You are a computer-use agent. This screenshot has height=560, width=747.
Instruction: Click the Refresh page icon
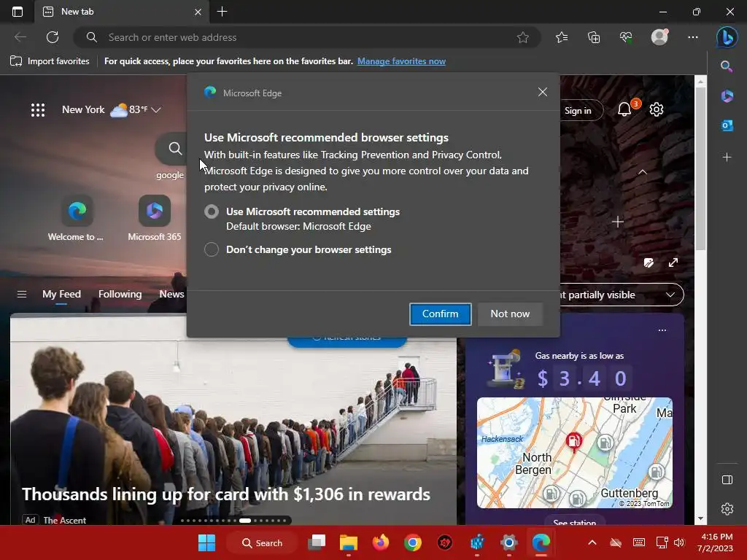(53, 37)
